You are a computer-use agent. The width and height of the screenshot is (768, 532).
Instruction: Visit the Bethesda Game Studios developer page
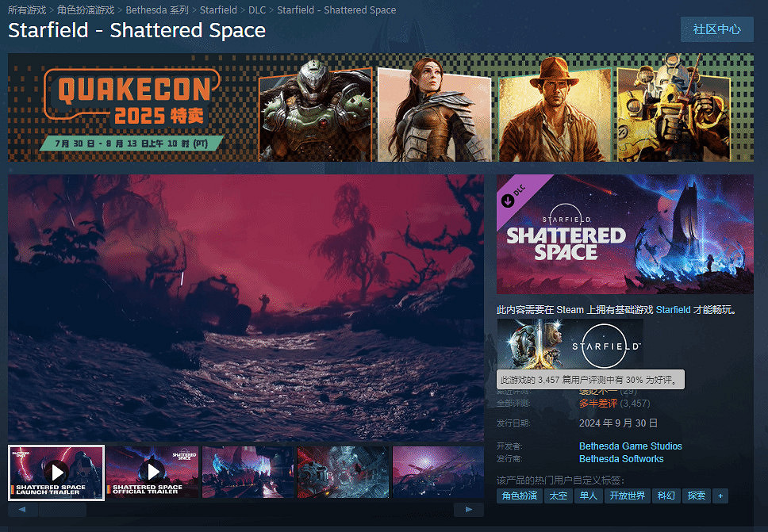630,446
